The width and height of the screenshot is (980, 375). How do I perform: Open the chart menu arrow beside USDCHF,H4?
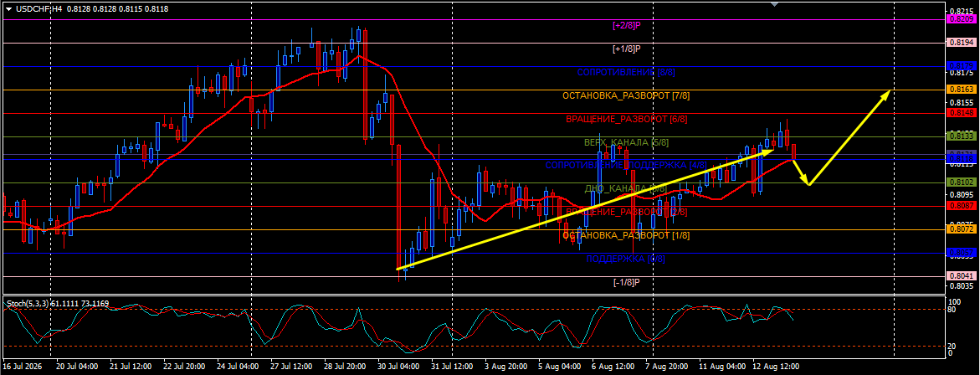8,9
